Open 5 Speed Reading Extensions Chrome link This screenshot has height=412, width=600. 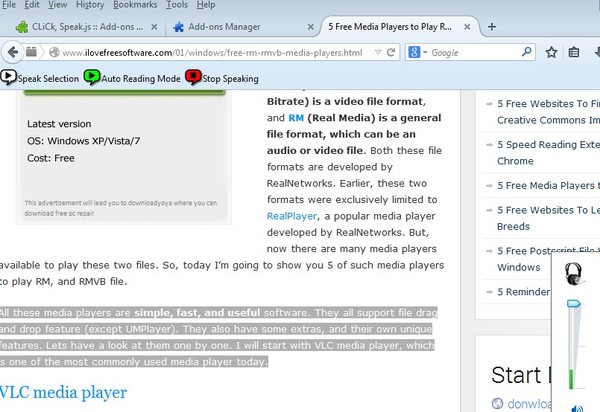click(548, 153)
